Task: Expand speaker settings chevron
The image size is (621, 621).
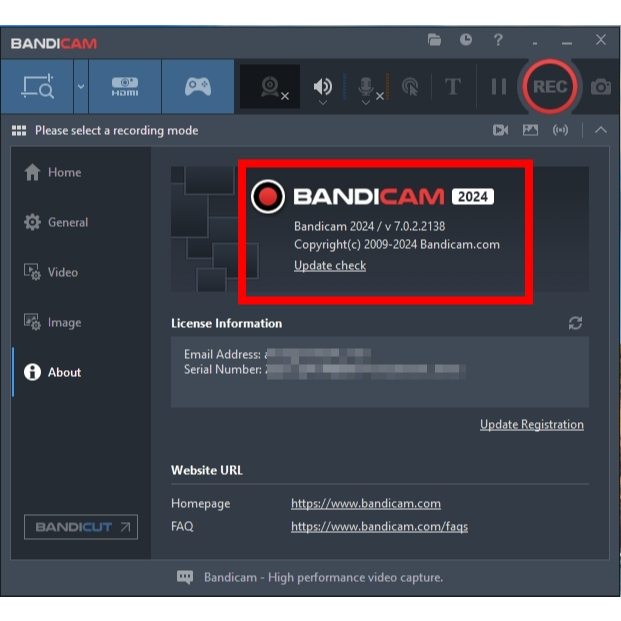Action: click(x=323, y=103)
